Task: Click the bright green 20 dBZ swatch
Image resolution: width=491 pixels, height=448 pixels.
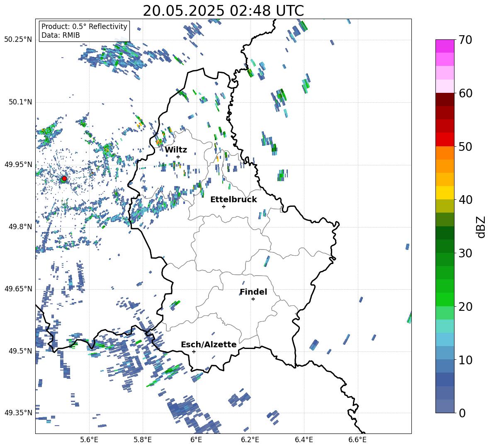Action: [x=445, y=299]
